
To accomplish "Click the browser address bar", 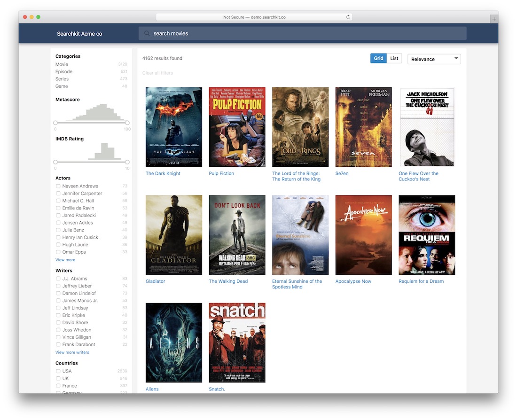I will (254, 17).
